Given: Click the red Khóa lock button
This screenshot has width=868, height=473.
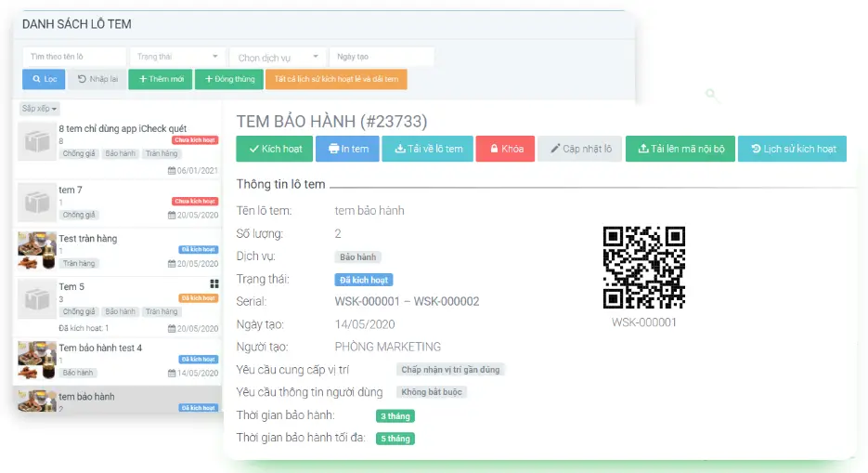Looking at the screenshot, I should 506,149.
